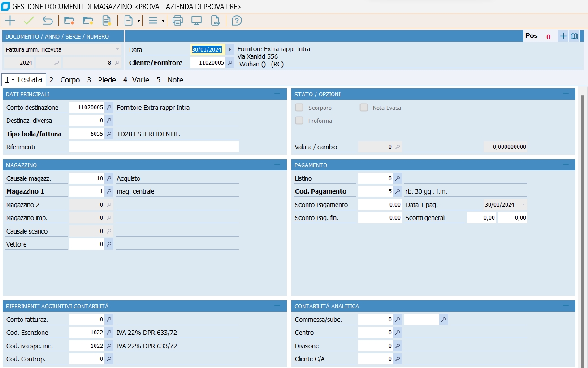Screen dimensions: 588x368
Task: Switch to the 2 - Corpo tab
Action: click(65, 80)
